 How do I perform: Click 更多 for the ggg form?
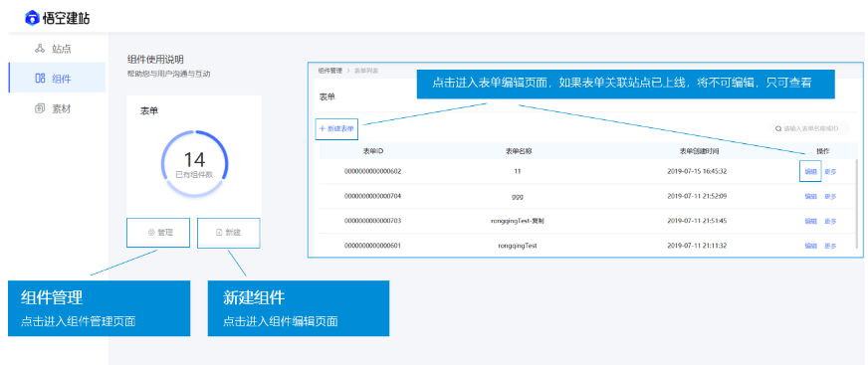click(830, 196)
